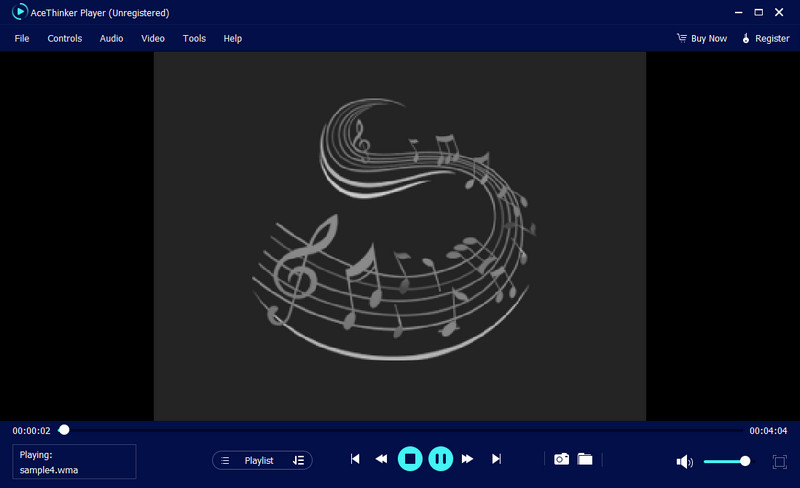Open the Tools menu
This screenshot has height=488, width=800.
click(x=194, y=38)
